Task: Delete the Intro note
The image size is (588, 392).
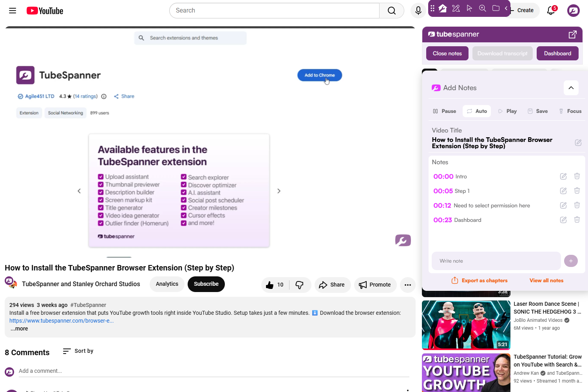Action: [x=577, y=176]
